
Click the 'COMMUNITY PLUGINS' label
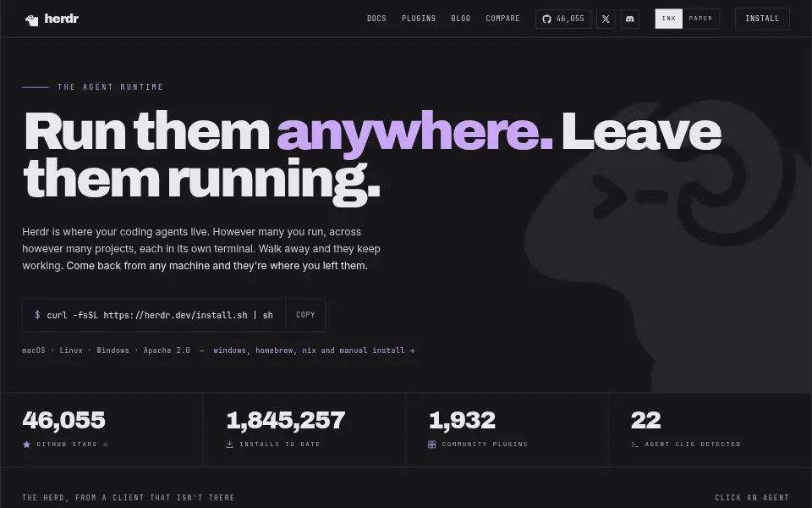point(485,444)
